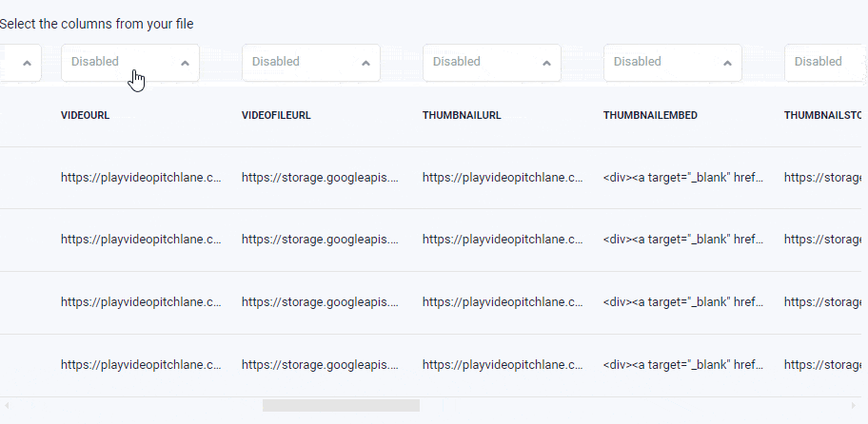Click the first row's storage.googleapis link under VIDEOFILEURL
The height and width of the screenshot is (424, 868).
pos(320,178)
